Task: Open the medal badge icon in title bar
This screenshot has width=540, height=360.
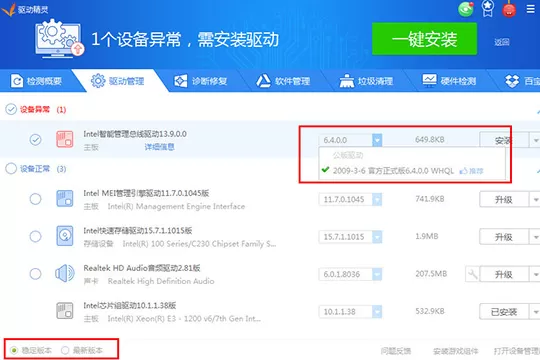Action: (x=487, y=8)
